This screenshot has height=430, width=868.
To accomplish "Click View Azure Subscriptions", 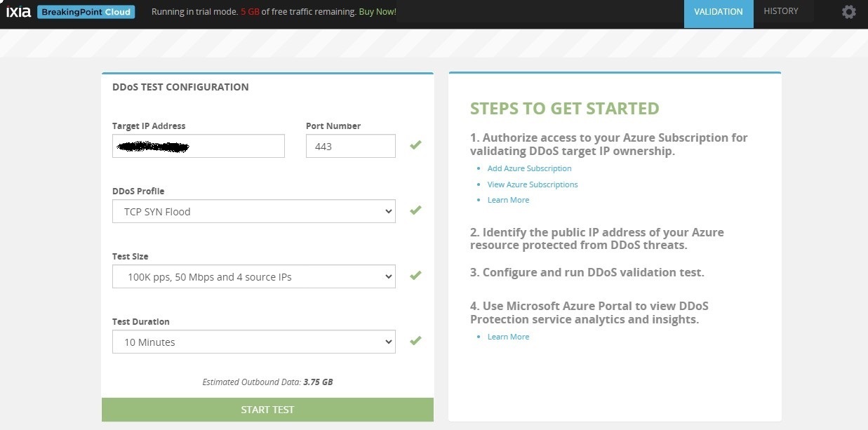I will (x=533, y=184).
